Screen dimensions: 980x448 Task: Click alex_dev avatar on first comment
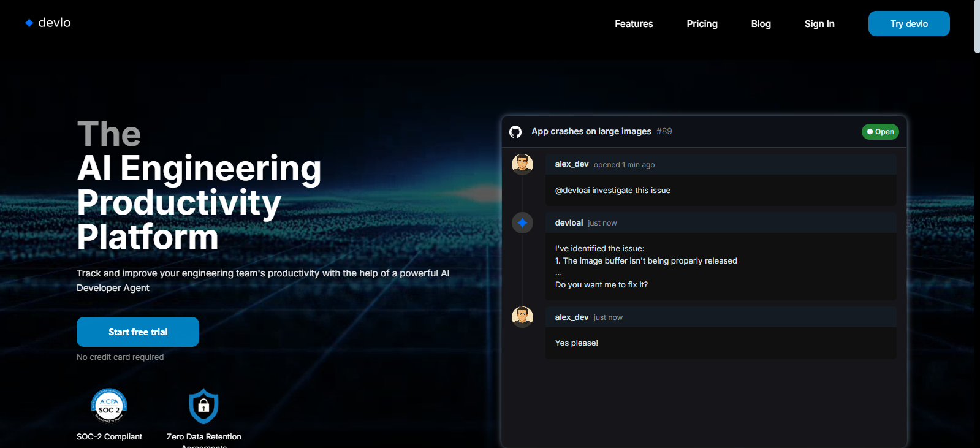[522, 164]
